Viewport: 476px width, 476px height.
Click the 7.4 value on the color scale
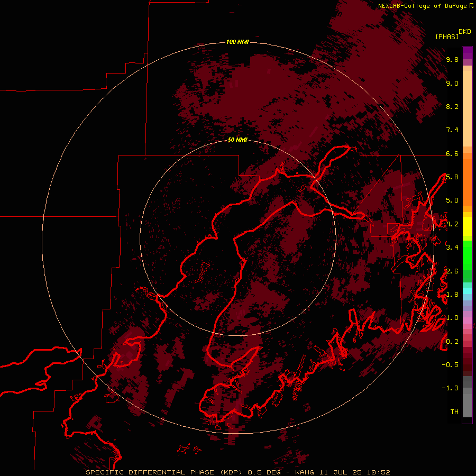tap(452, 130)
